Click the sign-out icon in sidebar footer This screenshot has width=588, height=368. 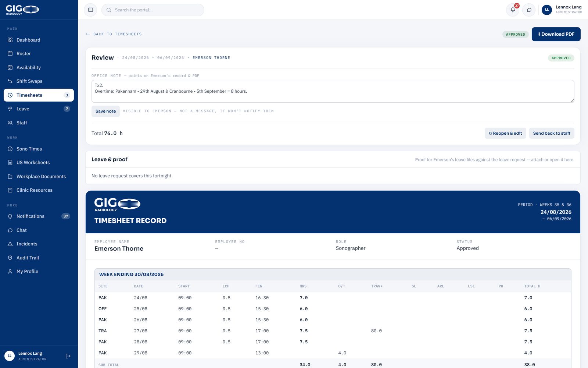pyautogui.click(x=68, y=356)
